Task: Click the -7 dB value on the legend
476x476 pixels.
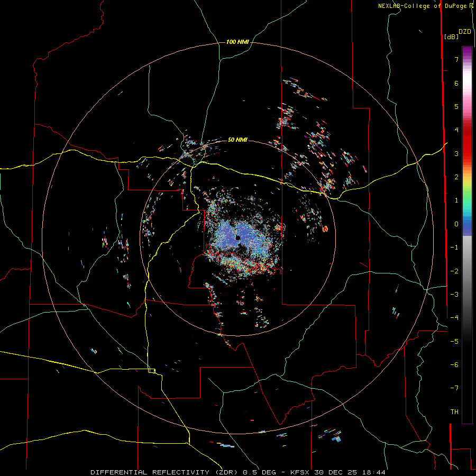Action: click(454, 388)
